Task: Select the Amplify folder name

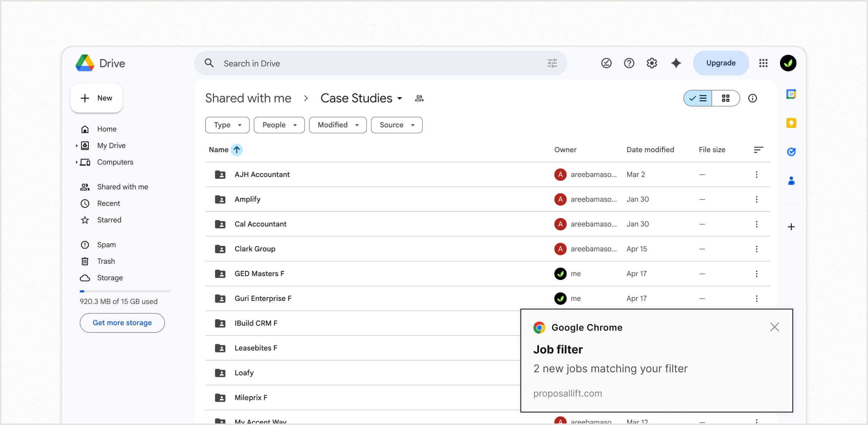Action: tap(247, 199)
